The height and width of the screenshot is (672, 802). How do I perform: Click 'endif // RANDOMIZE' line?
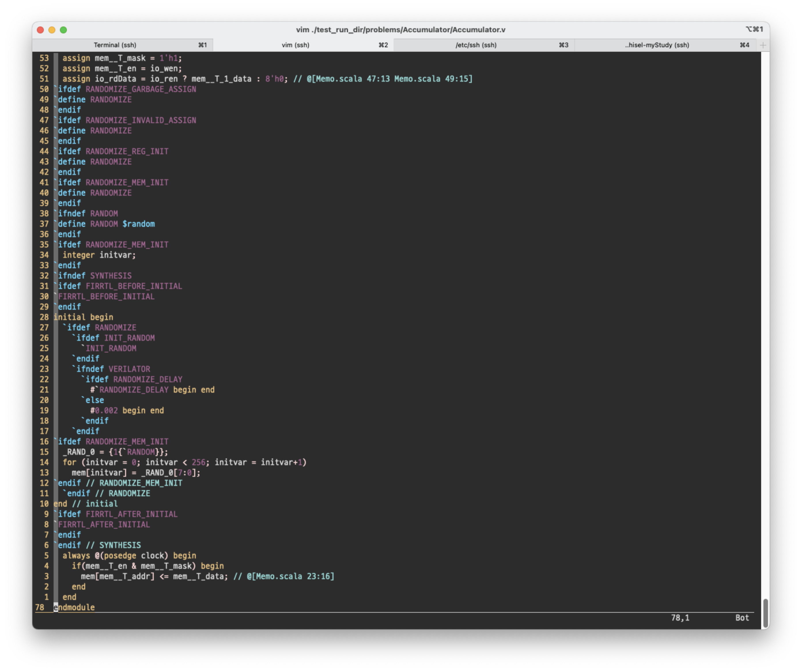click(106, 493)
